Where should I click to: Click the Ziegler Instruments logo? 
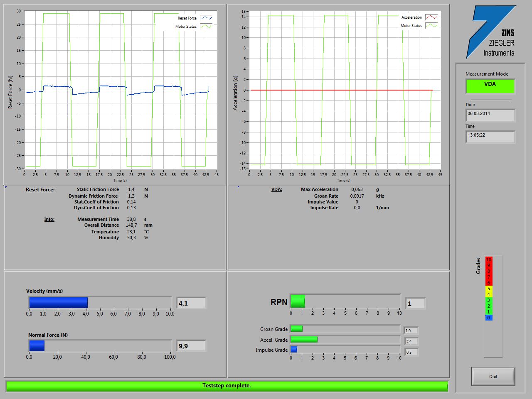(x=491, y=32)
